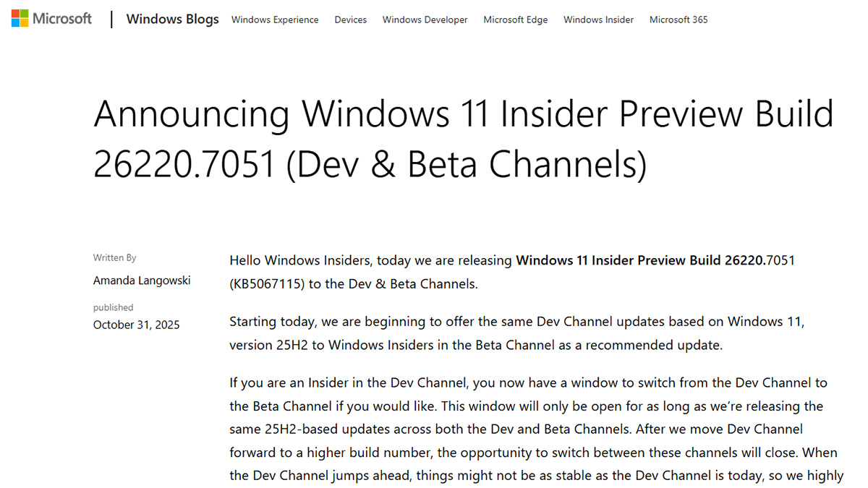Open the Windows Developer section
The height and width of the screenshot is (488, 868).
coord(425,20)
